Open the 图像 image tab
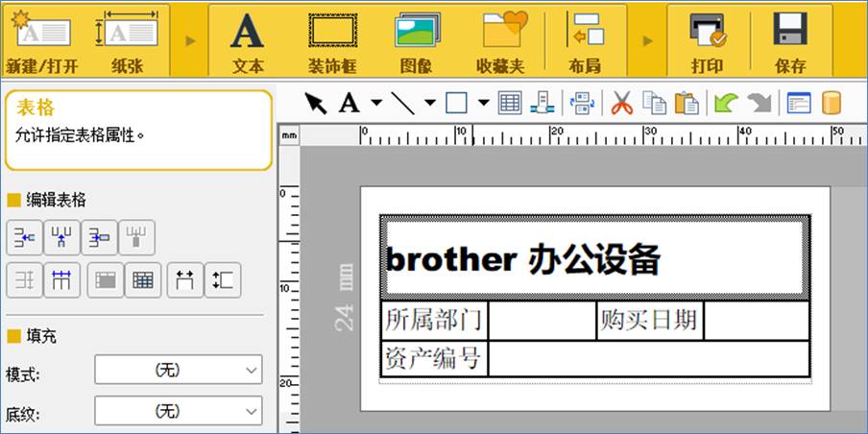The width and height of the screenshot is (868, 434). click(x=416, y=41)
